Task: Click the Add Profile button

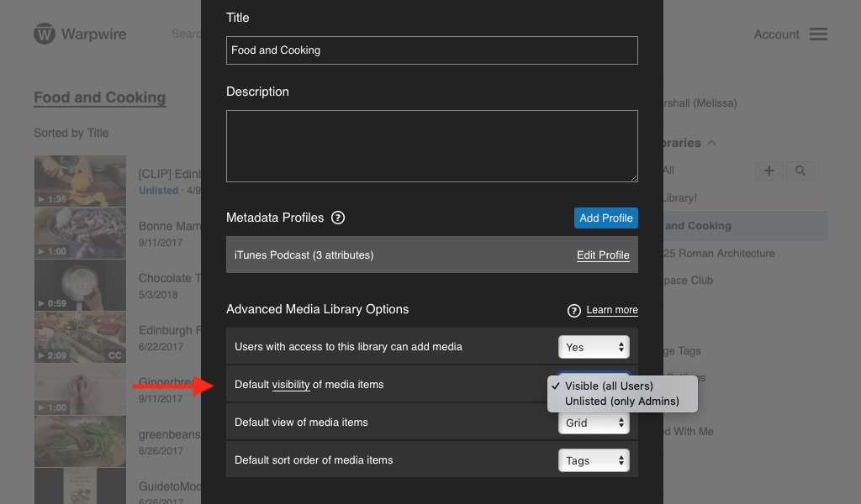Action: (x=605, y=218)
